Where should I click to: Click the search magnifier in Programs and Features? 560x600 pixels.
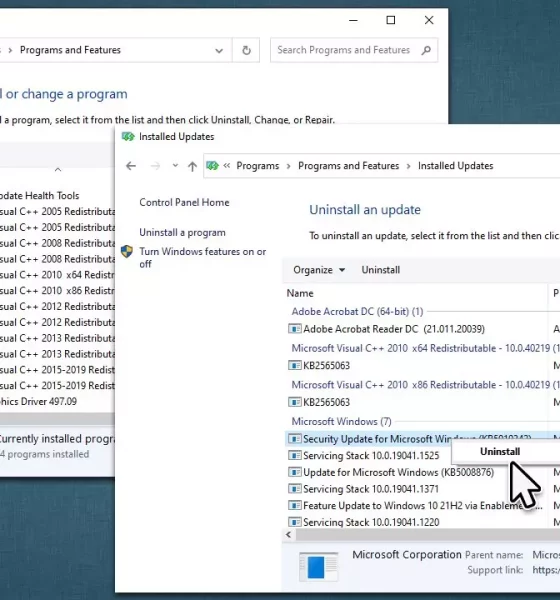pyautogui.click(x=426, y=50)
